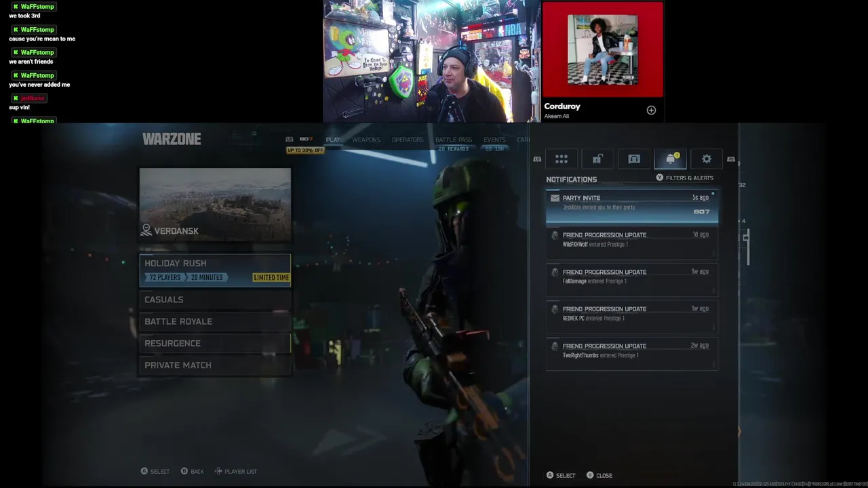This screenshot has height=488, width=868.
Task: Switch to the Play tab
Action: click(333, 140)
